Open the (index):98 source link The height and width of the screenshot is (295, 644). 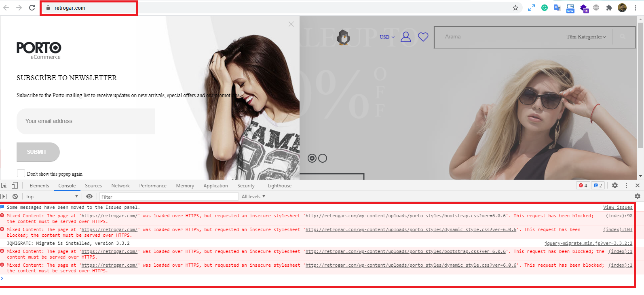point(619,216)
